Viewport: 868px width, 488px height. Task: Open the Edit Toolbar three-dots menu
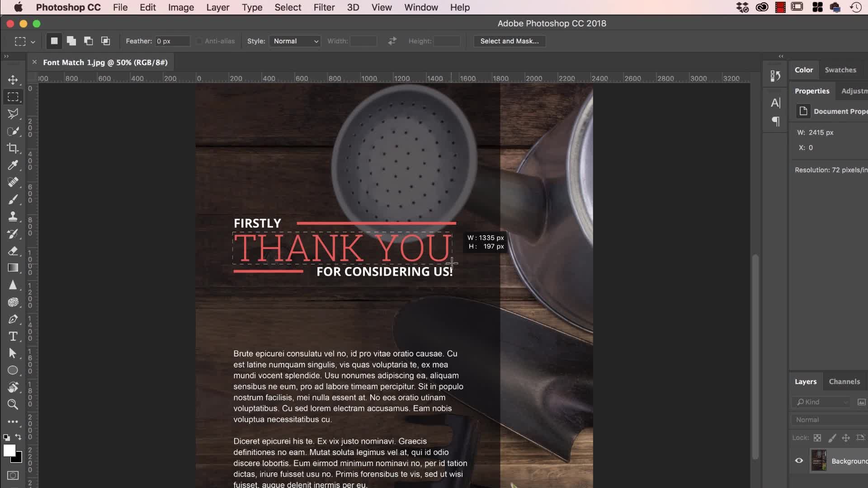coord(13,422)
